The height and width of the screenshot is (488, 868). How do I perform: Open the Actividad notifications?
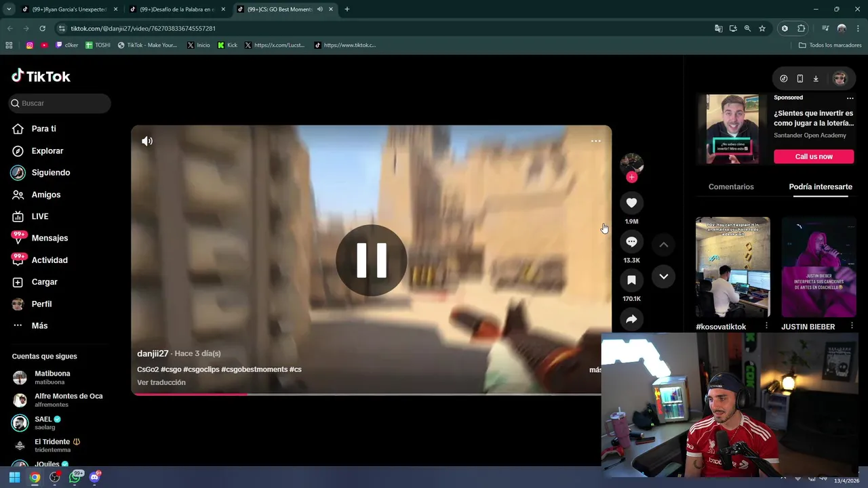coord(49,260)
